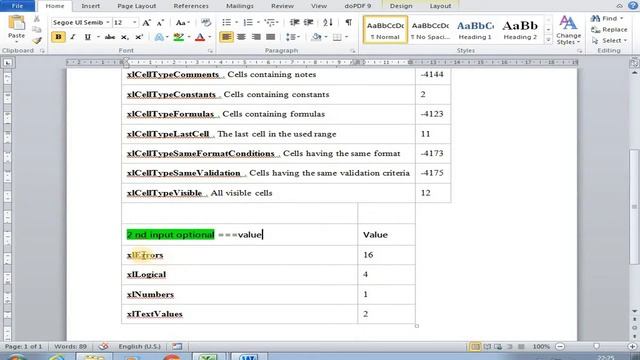Click the Decrease Indent icon
Viewport: 640px width, 360px height.
tap(294, 22)
